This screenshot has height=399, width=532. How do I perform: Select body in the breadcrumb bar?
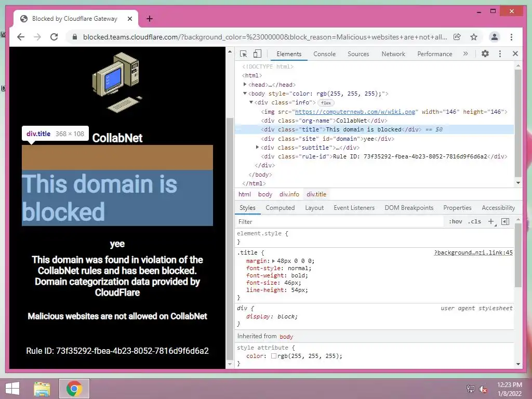[x=265, y=194]
